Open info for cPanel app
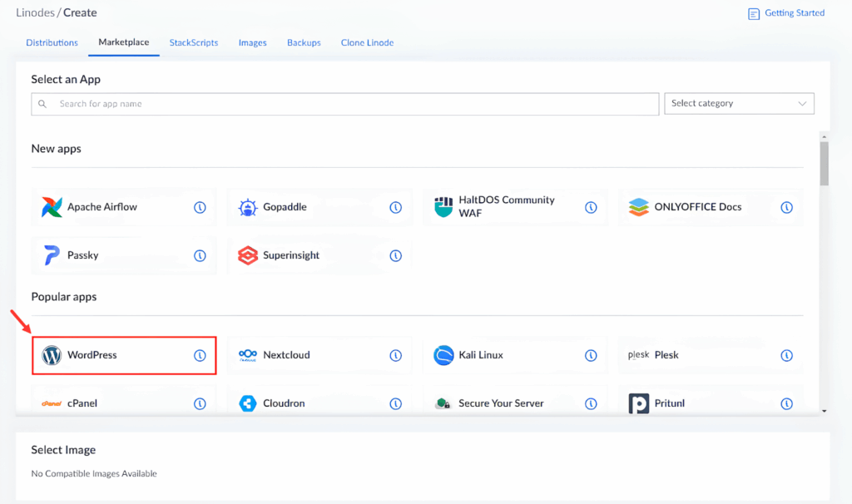Viewport: 852px width, 504px height. coord(200,403)
